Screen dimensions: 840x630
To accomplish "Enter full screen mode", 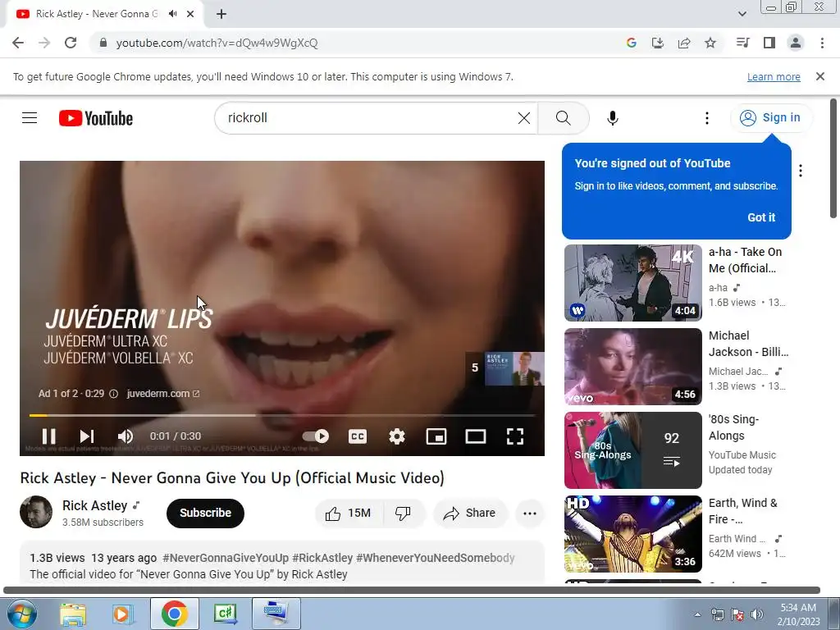I will [x=515, y=436].
